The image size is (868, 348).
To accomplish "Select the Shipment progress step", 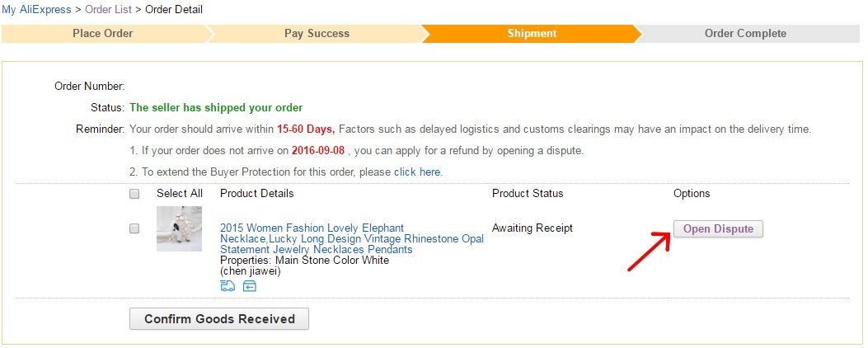I will click(532, 34).
